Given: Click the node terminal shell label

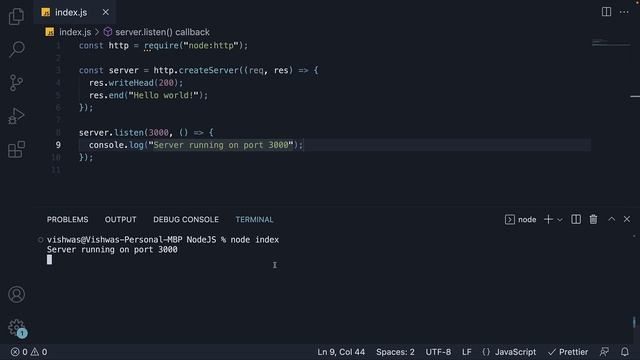Looking at the screenshot, I should (x=521, y=220).
